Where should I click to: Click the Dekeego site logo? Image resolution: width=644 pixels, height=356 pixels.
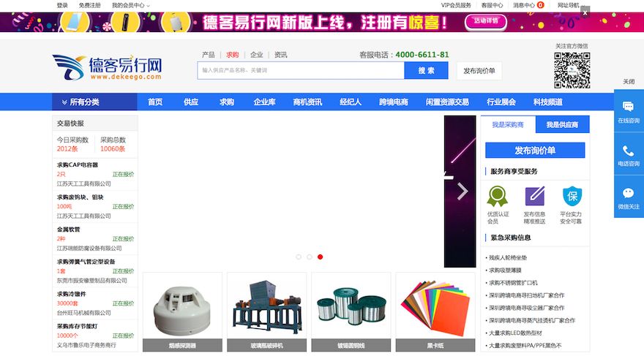[107, 67]
